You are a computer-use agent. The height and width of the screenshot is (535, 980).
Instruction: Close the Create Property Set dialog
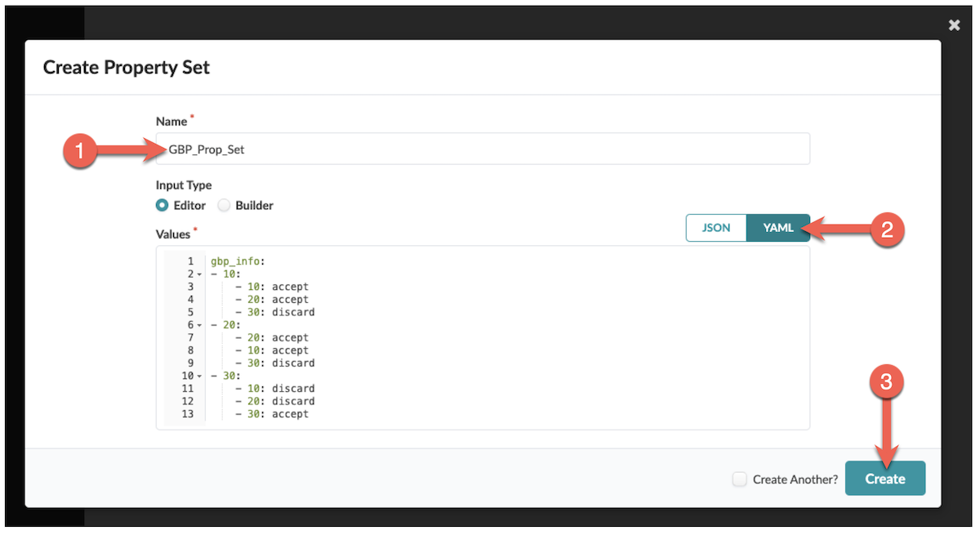click(954, 25)
